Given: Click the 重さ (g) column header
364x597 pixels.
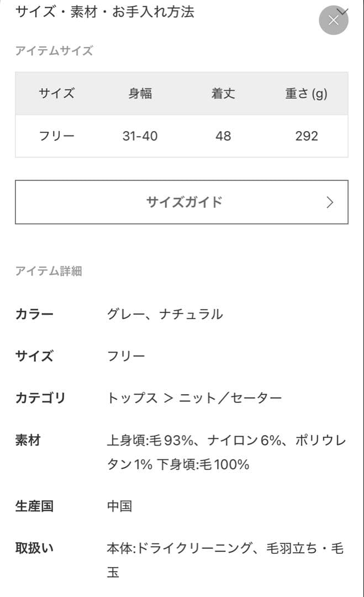Looking at the screenshot, I should click(306, 93).
